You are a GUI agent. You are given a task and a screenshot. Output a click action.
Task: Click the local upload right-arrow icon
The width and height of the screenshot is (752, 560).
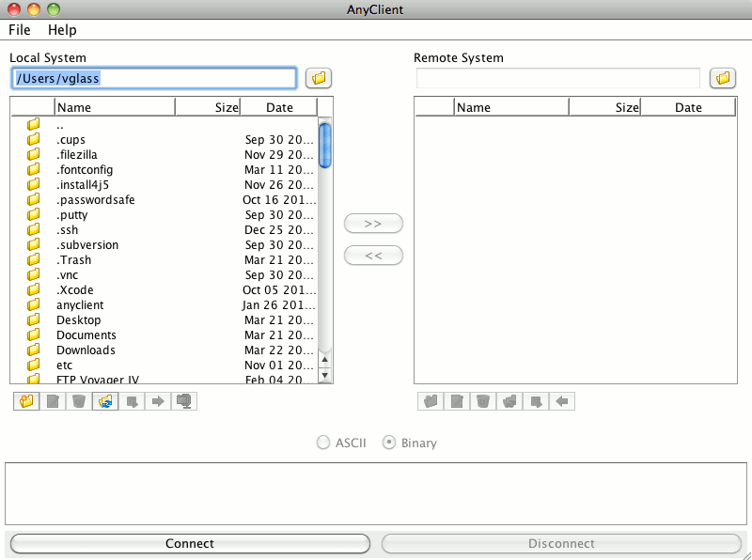158,401
